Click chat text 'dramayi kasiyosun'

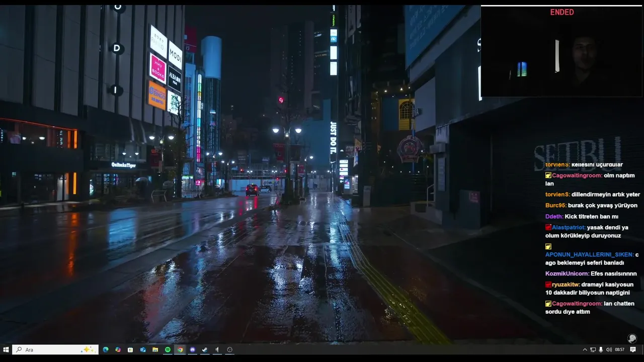607,285
